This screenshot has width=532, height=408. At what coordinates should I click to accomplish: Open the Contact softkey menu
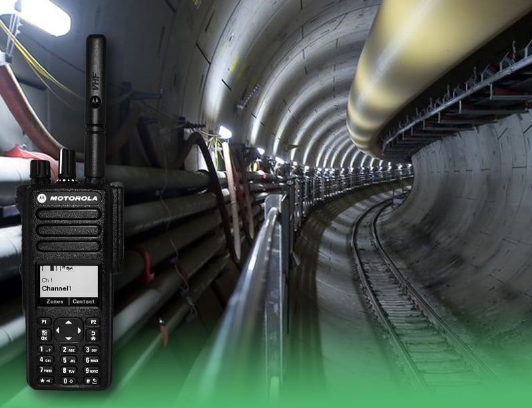[x=84, y=302]
